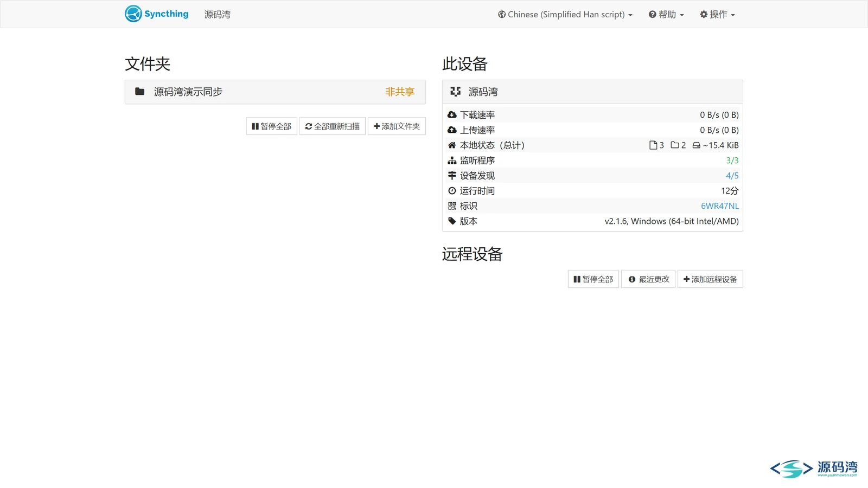Click the folder icon beside 源码湾演示同步
The height and width of the screenshot is (488, 868).
tap(139, 92)
